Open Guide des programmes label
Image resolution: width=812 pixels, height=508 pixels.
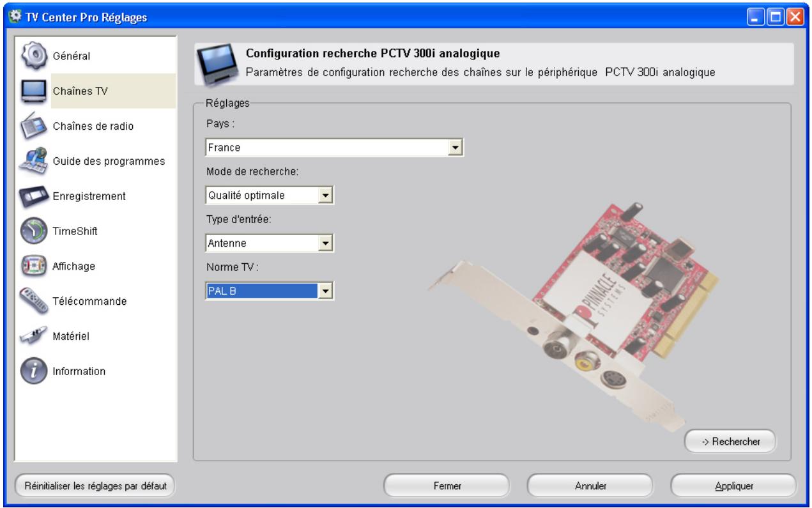click(109, 161)
